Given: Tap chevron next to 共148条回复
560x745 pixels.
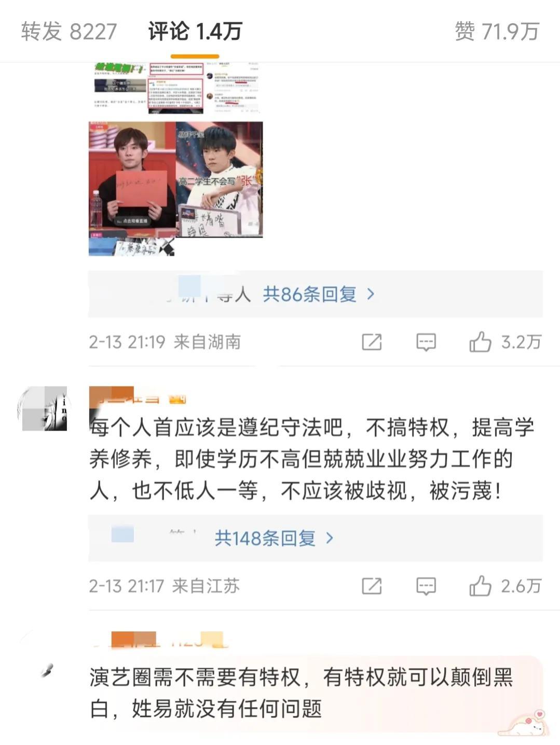Looking at the screenshot, I should pyautogui.click(x=329, y=538).
